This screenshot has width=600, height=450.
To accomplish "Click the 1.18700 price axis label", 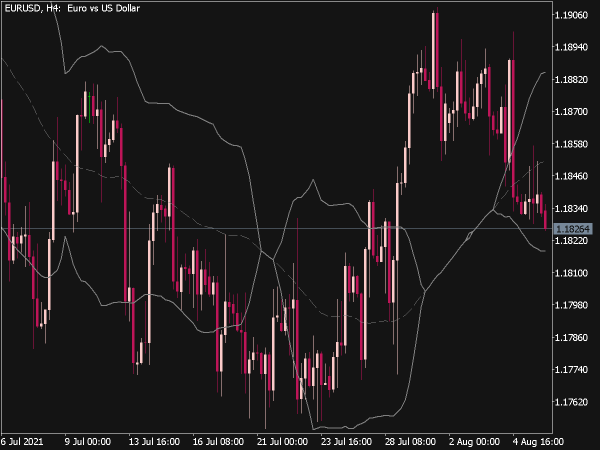I will click(571, 112).
